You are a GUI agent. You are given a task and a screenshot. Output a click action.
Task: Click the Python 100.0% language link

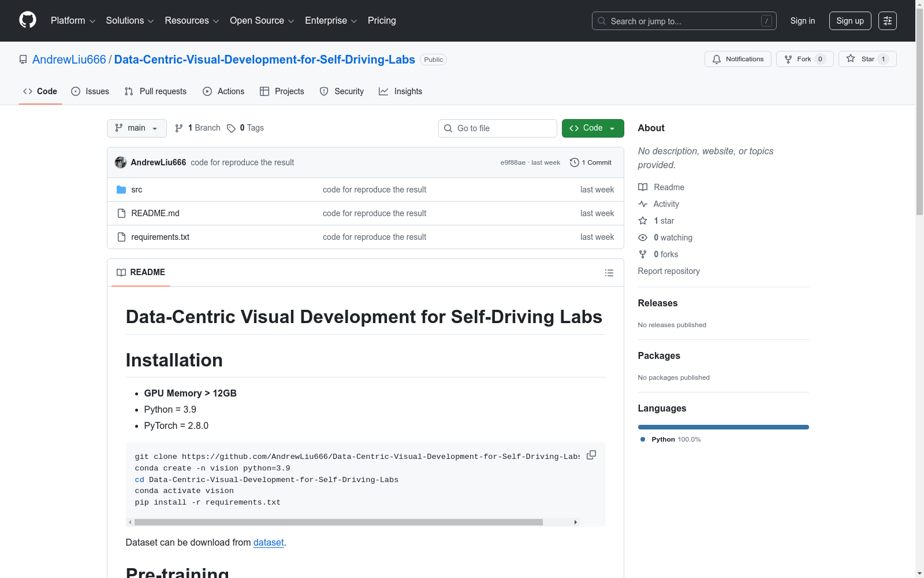(670, 439)
